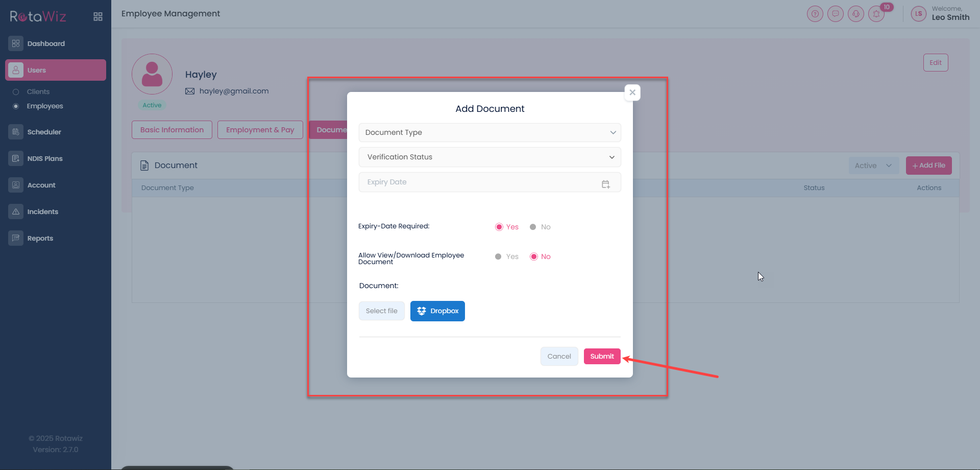Click the calendar icon in Expiry Date
Image resolution: width=980 pixels, height=470 pixels.
(x=605, y=184)
